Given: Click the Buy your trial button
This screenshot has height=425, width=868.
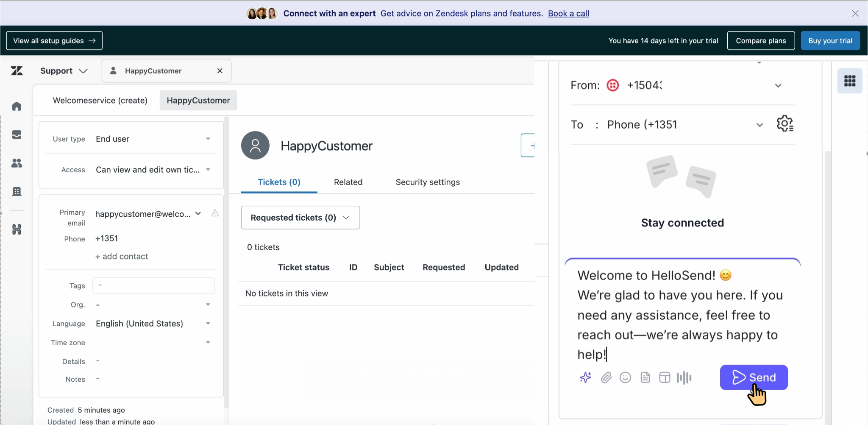Looking at the screenshot, I should click(830, 41).
